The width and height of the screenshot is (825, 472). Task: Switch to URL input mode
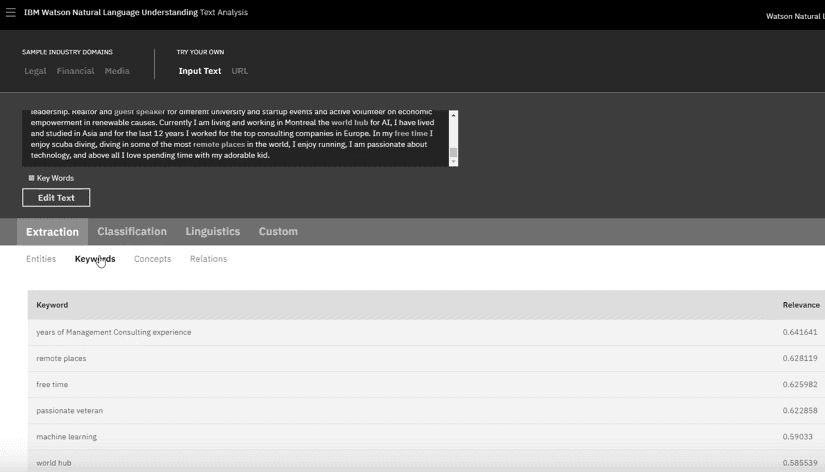pos(239,71)
